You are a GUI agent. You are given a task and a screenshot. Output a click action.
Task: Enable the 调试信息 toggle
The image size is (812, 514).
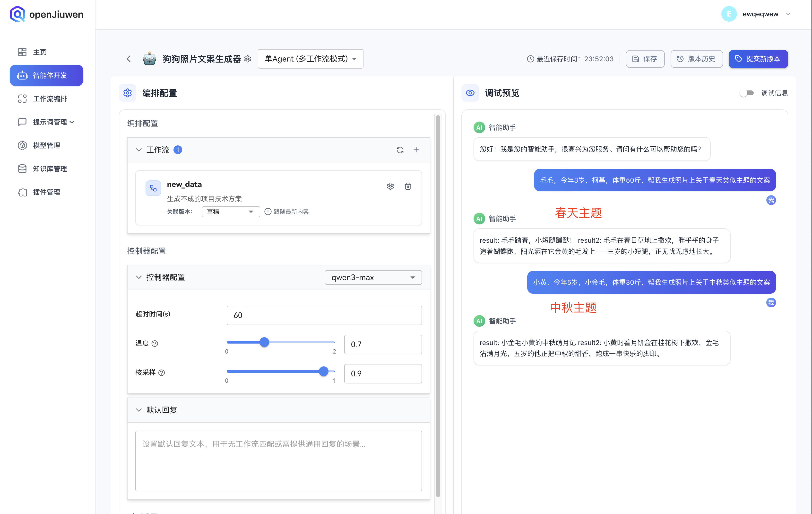pos(747,93)
